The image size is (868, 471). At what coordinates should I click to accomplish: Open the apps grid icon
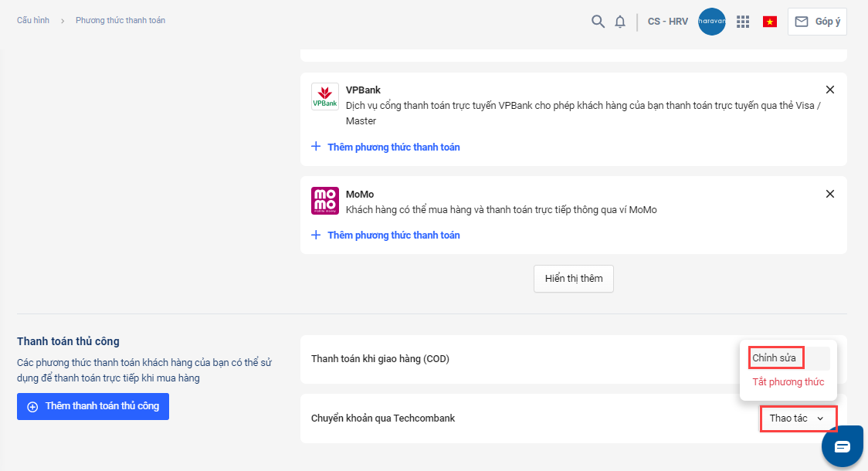pyautogui.click(x=743, y=22)
